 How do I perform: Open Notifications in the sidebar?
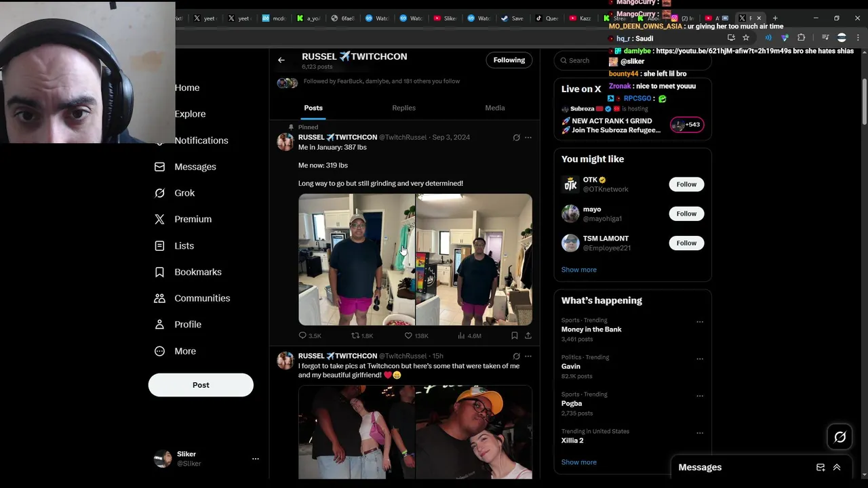click(x=201, y=140)
